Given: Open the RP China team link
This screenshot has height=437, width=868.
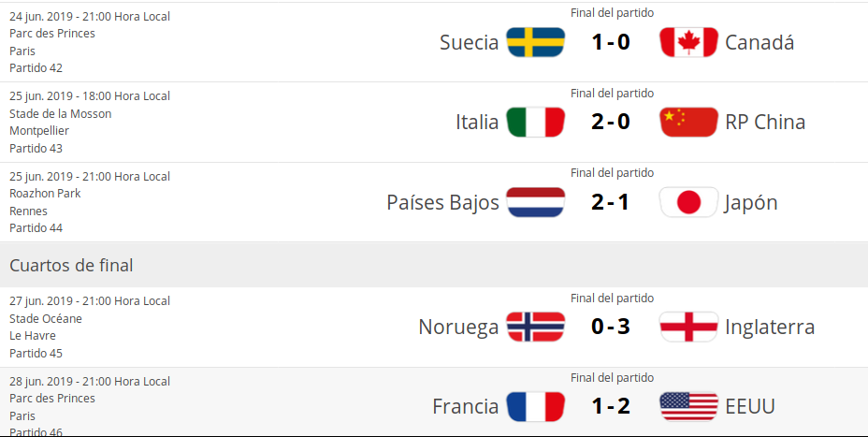Looking at the screenshot, I should tap(765, 123).
